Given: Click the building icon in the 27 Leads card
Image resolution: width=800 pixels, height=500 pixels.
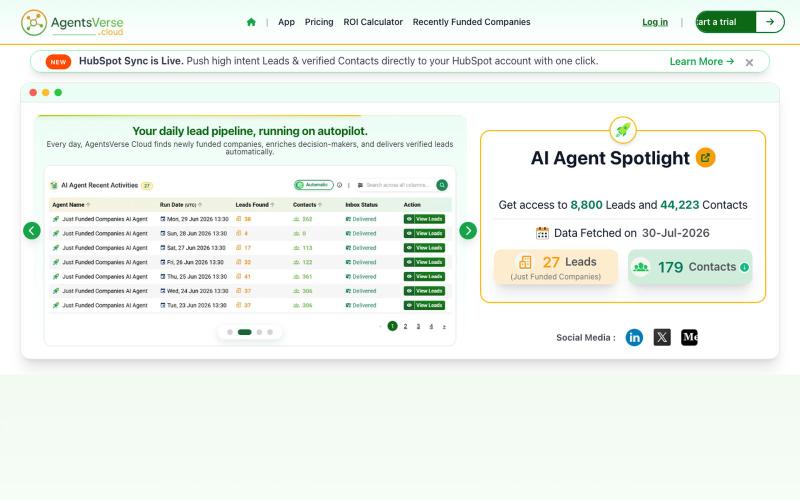Looking at the screenshot, I should 525,262.
